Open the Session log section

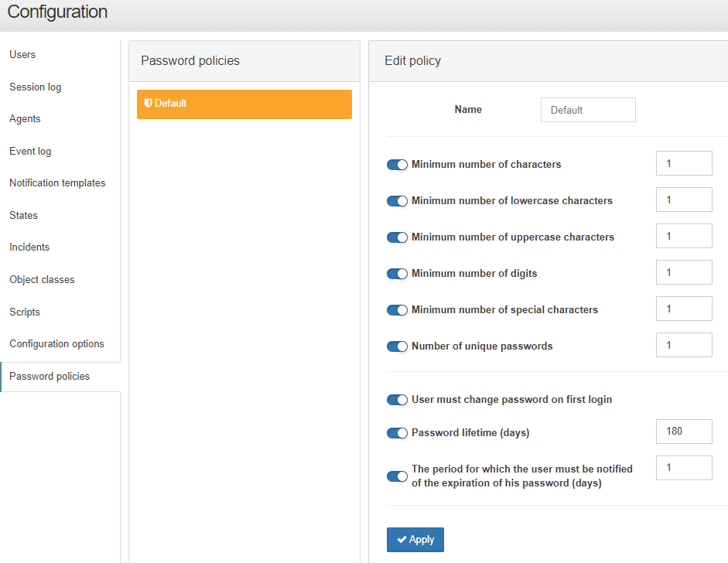tap(36, 87)
